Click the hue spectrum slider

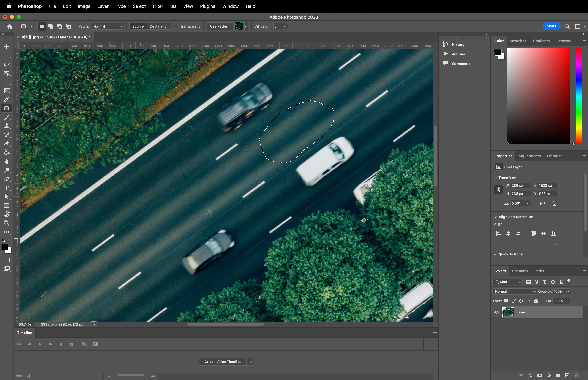tap(579, 96)
